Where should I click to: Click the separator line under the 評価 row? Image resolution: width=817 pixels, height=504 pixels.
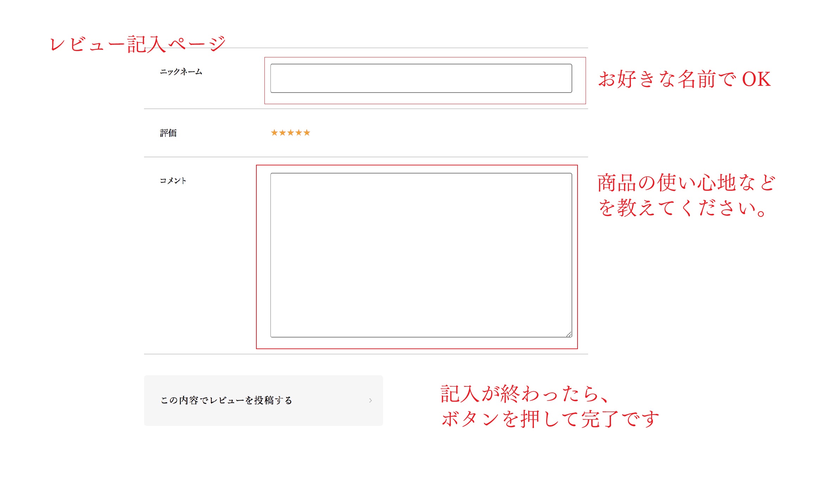(366, 157)
